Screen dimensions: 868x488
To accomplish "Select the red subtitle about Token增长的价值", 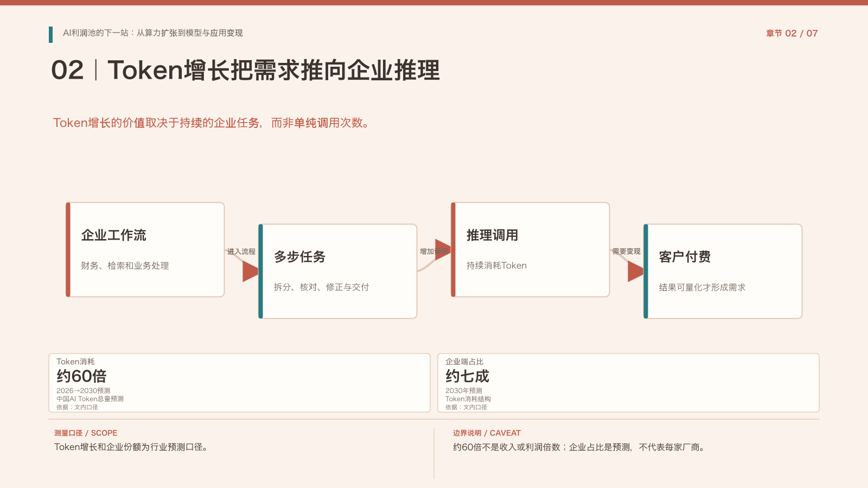I will pyautogui.click(x=212, y=123).
